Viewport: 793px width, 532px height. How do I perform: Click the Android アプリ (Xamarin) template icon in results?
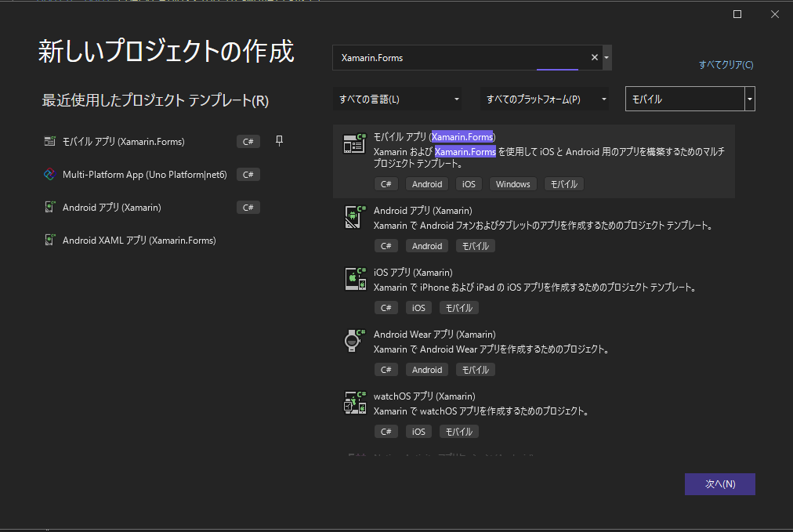tap(354, 217)
